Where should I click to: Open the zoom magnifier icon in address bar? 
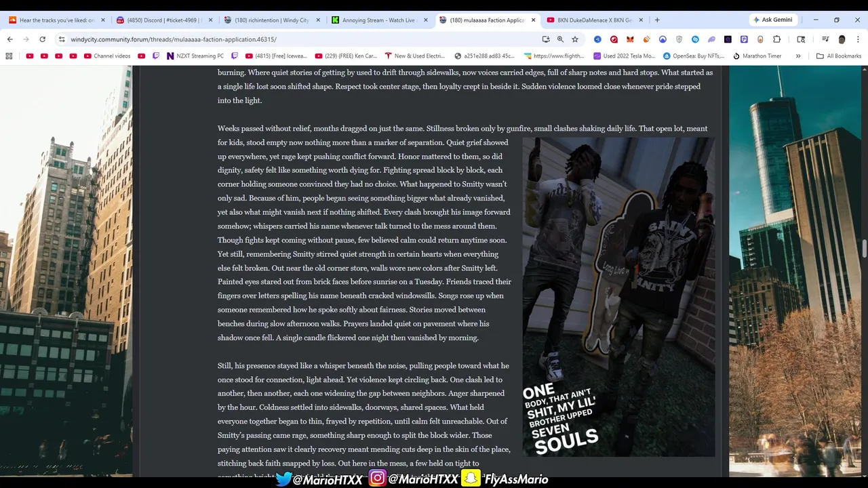tap(560, 39)
